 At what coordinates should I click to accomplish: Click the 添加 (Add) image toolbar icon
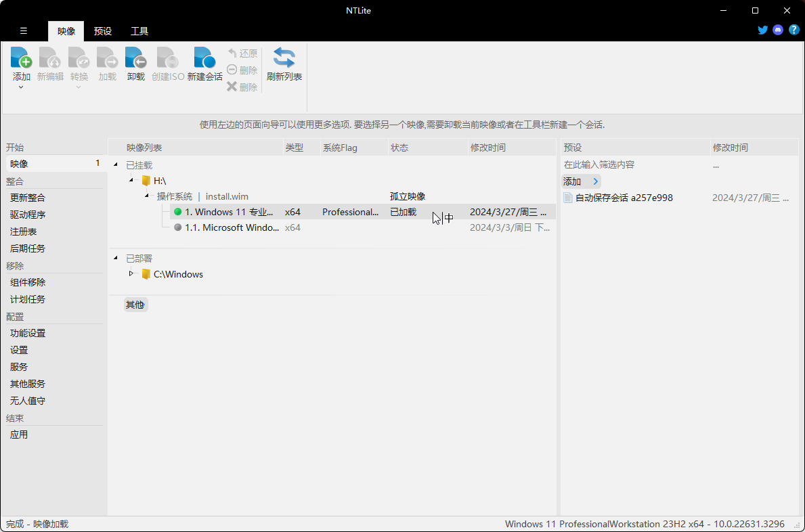(21, 58)
